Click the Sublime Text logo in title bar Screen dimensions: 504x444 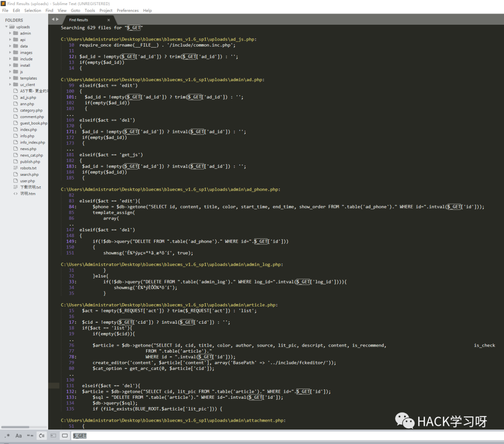[x=3, y=4]
